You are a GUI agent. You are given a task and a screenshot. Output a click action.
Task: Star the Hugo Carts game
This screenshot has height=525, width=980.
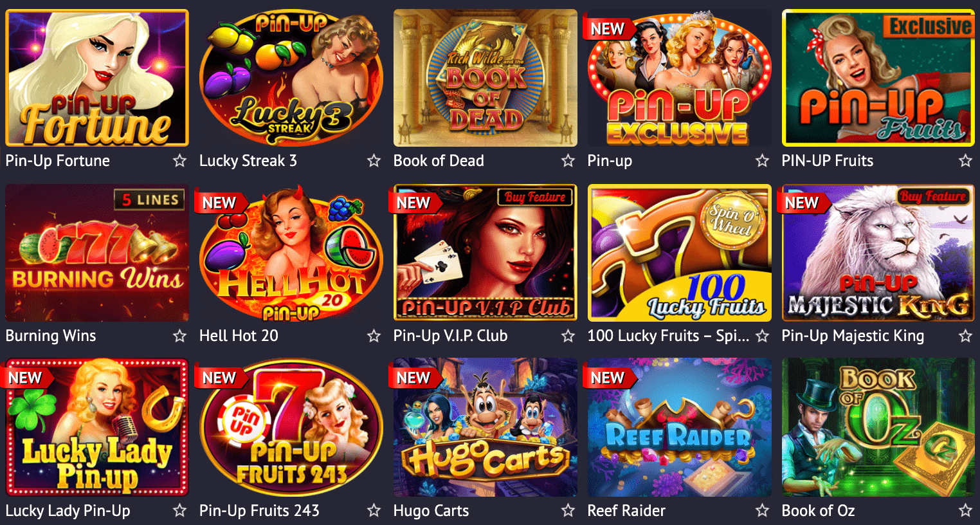tap(568, 511)
